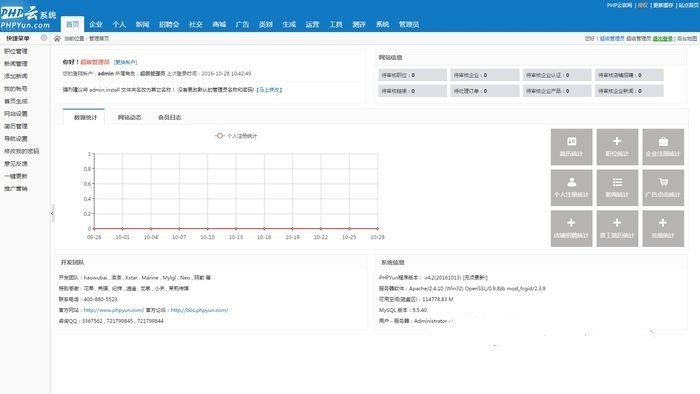Open 简历管理 in the quick menu
The width and height of the screenshot is (700, 394).
pos(16,126)
